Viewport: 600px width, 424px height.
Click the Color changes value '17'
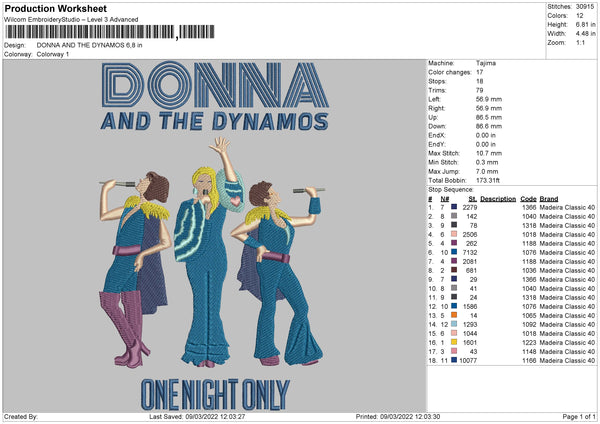coord(479,72)
